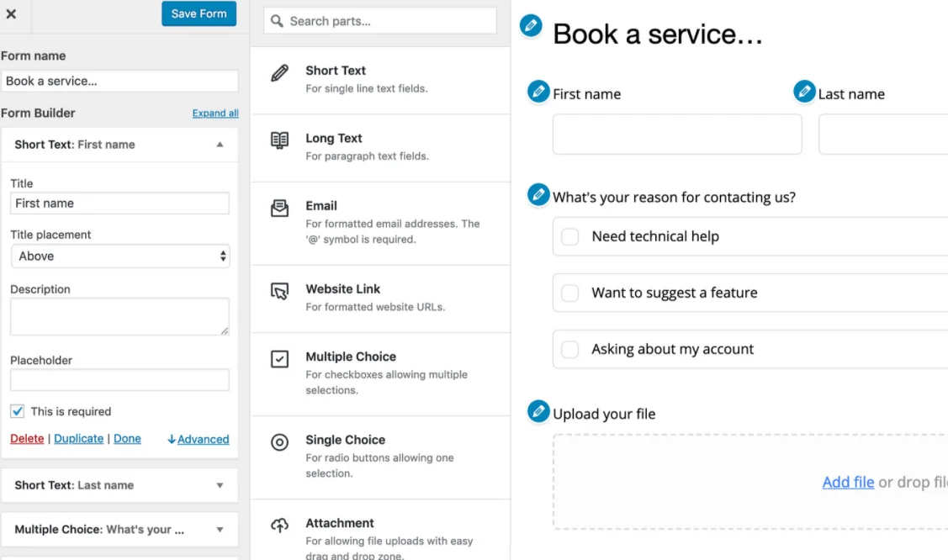Check the Need technical help option
This screenshot has width=948, height=560.
(x=569, y=237)
